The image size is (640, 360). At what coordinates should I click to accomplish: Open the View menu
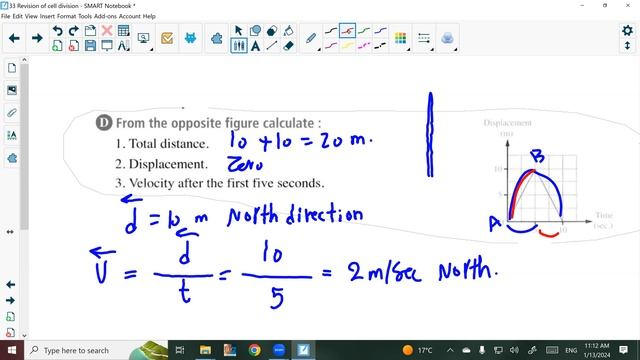[31, 16]
